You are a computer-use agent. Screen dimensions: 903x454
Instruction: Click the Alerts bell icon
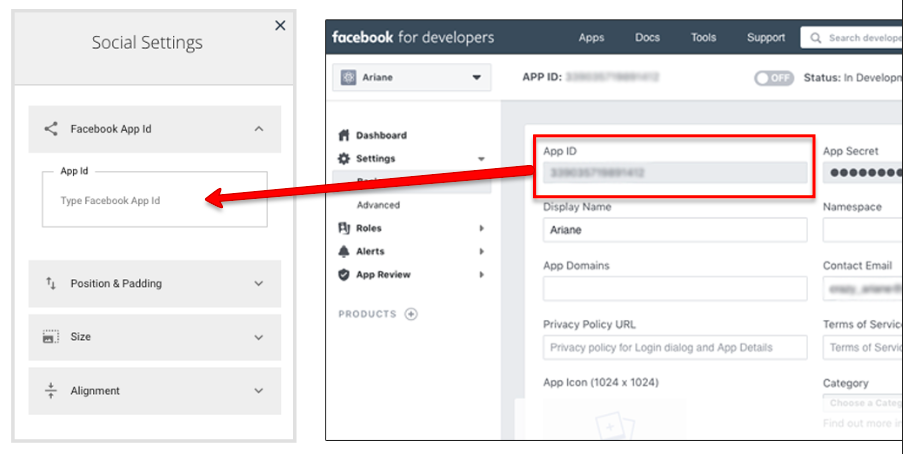(344, 251)
